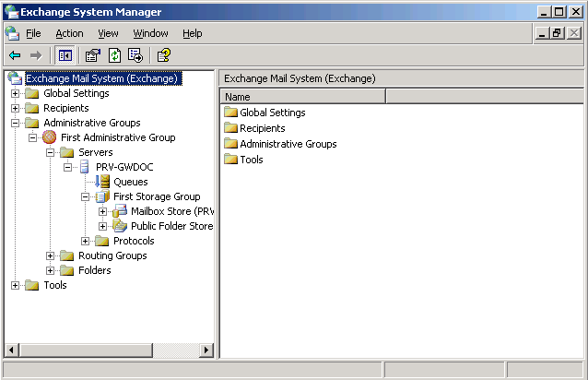Click the Export List toolbar icon
Screen dimensions: 588x380
click(135, 55)
